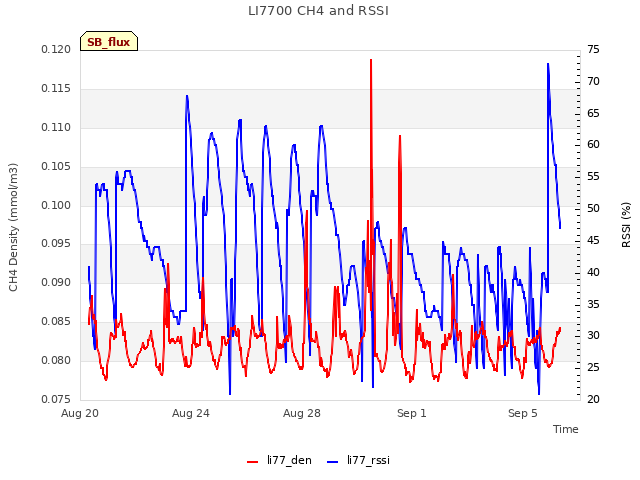Click the 45 right axis value
Screen dimensions: 640x480
pyautogui.click(x=593, y=240)
